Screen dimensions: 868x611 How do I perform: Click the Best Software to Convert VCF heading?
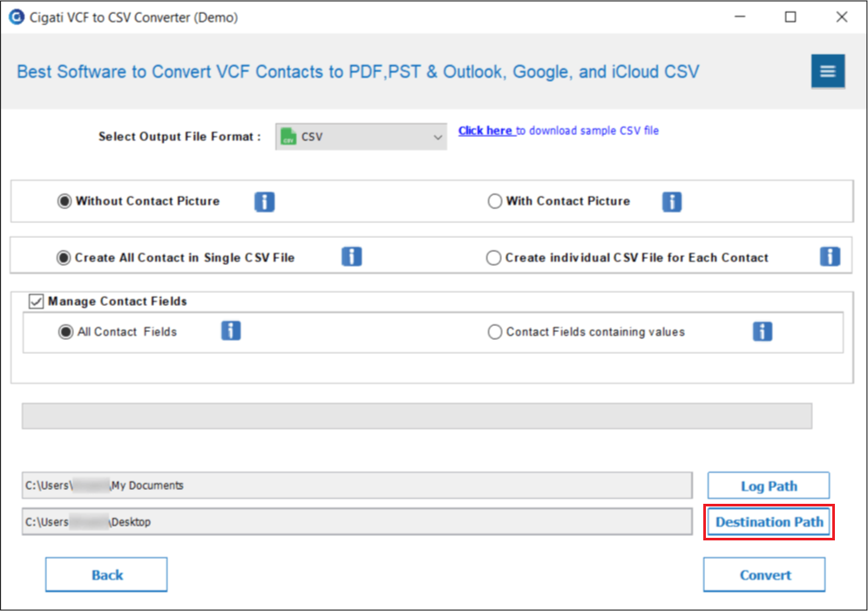(357, 72)
